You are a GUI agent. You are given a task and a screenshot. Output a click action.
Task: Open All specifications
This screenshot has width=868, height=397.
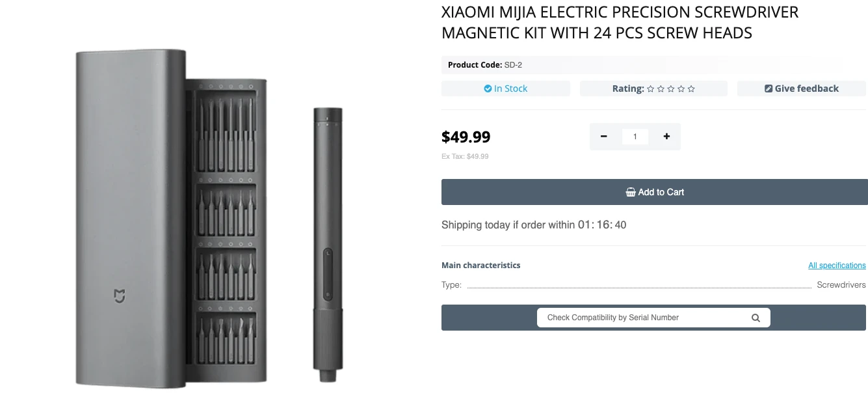pyautogui.click(x=837, y=265)
